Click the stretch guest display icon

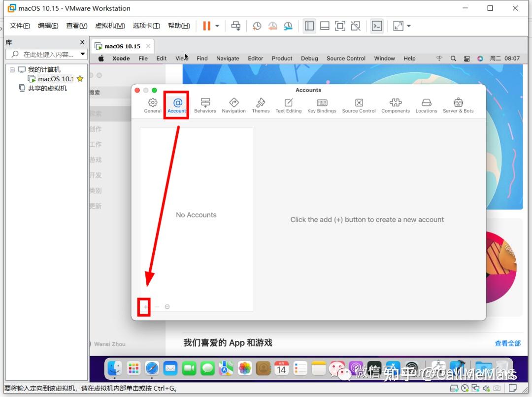(x=399, y=26)
